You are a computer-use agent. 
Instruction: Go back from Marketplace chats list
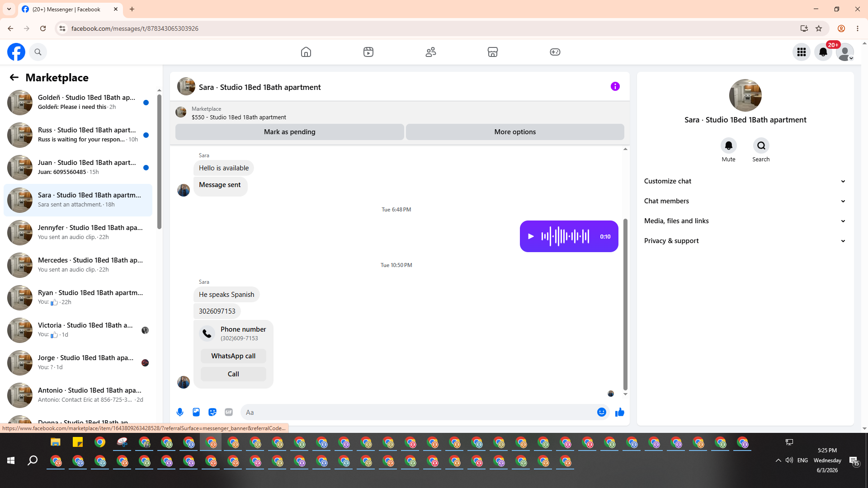point(14,78)
